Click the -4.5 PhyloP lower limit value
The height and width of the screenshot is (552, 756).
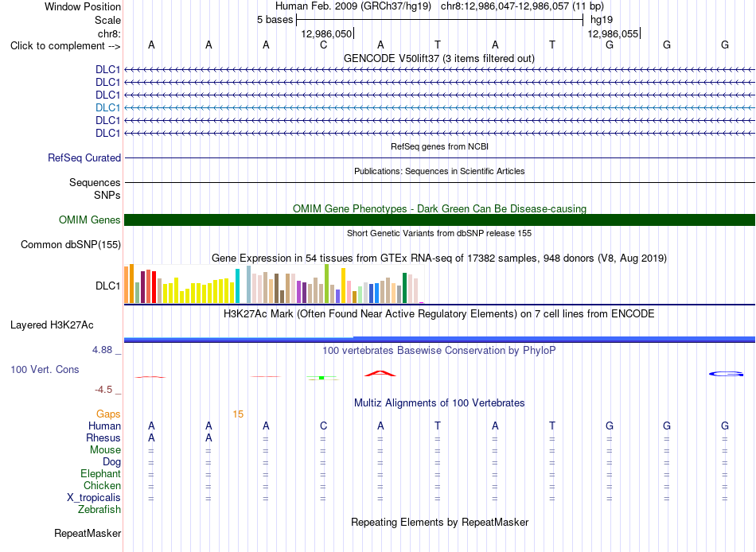103,390
